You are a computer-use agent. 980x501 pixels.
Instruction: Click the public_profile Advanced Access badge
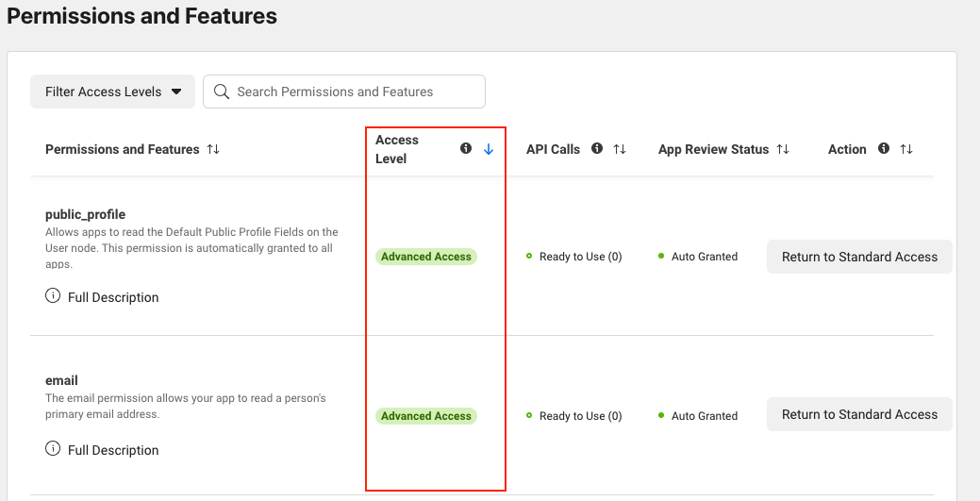pyautogui.click(x=426, y=257)
